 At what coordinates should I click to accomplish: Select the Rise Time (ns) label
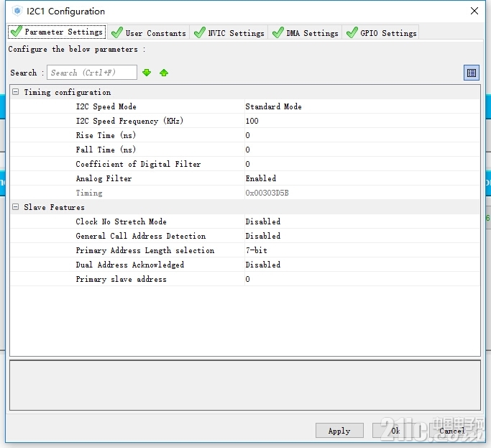pyautogui.click(x=106, y=135)
